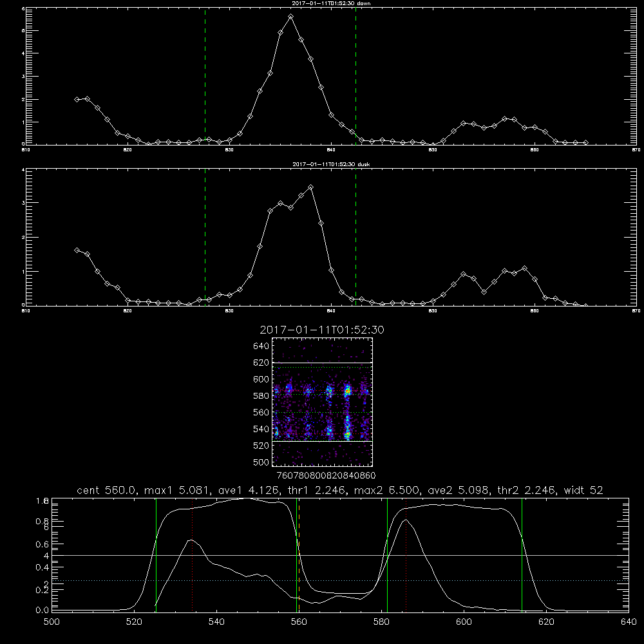Click profile plot x-axis label '560'
This screenshot has height=644, width=644.
point(299,622)
